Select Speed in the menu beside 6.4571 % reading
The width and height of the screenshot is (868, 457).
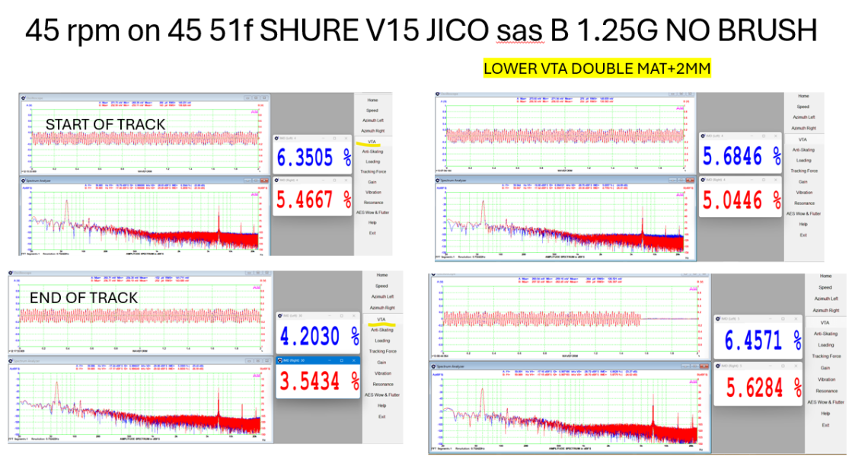point(825,287)
